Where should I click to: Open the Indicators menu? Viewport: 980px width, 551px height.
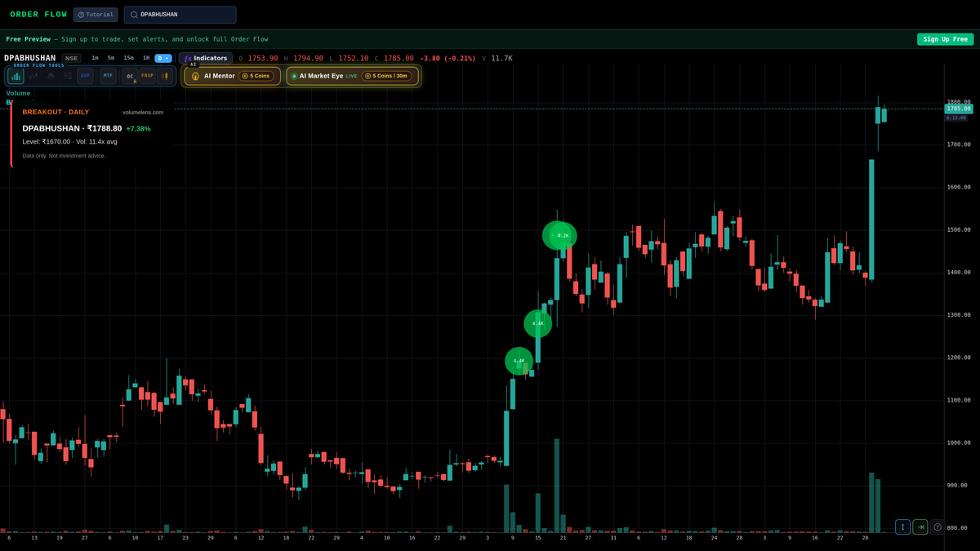[x=206, y=58]
